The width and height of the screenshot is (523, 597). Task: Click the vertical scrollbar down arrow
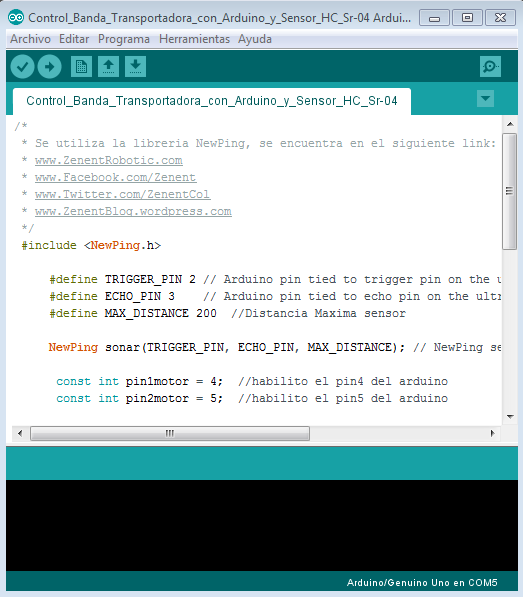[510, 417]
